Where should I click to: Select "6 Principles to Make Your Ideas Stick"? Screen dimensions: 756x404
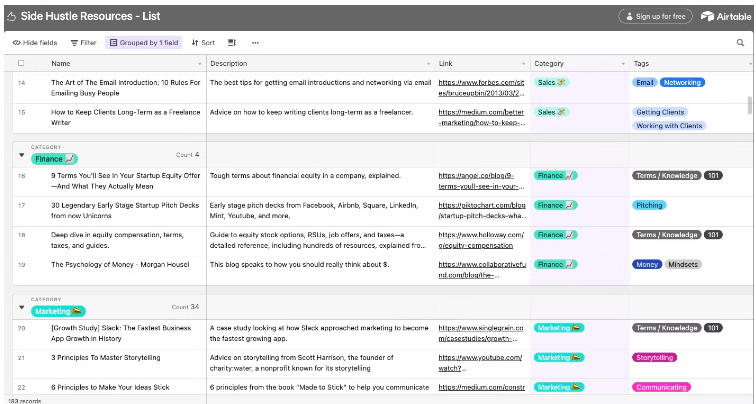[x=110, y=387]
